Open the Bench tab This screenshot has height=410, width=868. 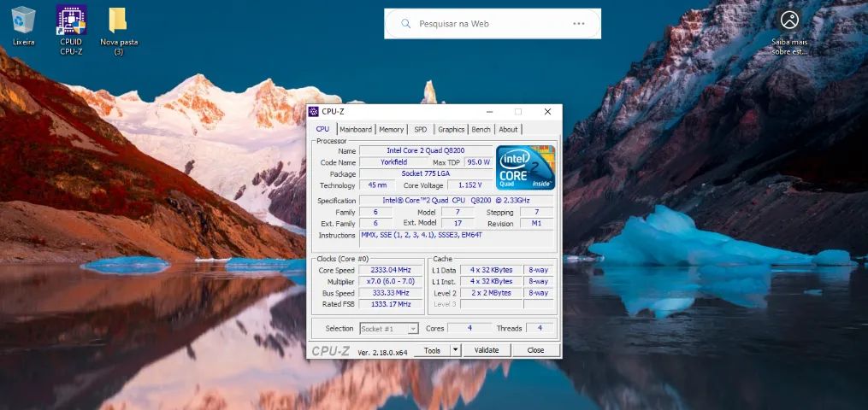tap(481, 129)
